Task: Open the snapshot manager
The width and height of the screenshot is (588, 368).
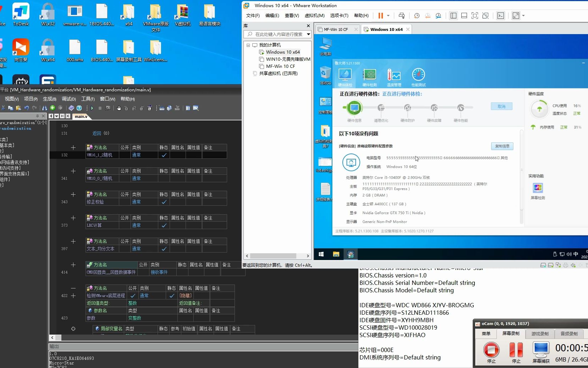Action: (438, 16)
